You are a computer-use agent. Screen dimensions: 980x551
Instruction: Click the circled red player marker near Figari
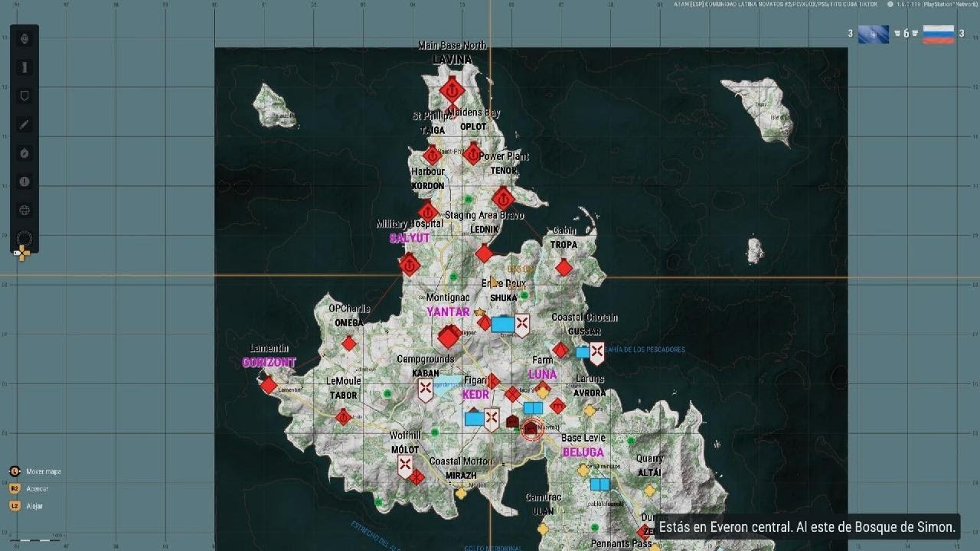pos(531,429)
